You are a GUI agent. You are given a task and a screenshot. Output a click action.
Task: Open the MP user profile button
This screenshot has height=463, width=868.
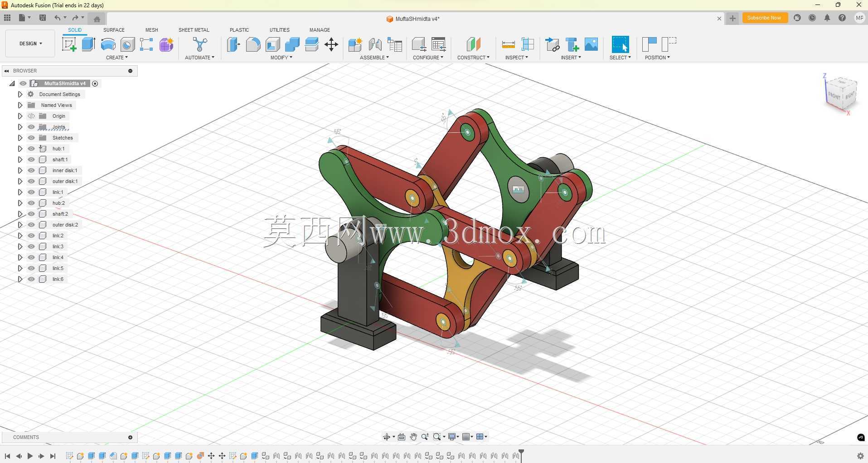pos(859,18)
